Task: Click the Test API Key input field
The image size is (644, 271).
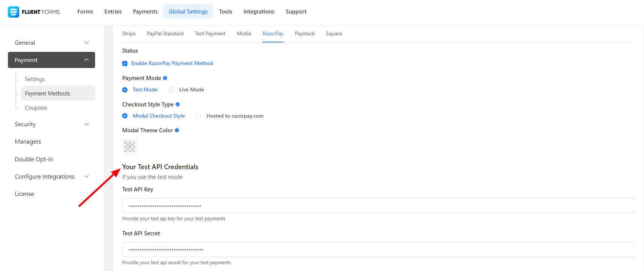Action: [x=378, y=206]
